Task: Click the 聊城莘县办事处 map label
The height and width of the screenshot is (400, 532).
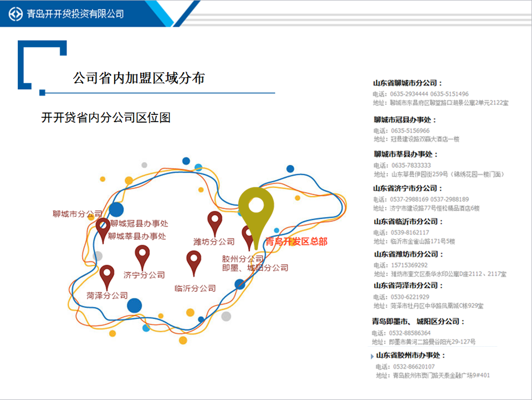Action: click(137, 236)
